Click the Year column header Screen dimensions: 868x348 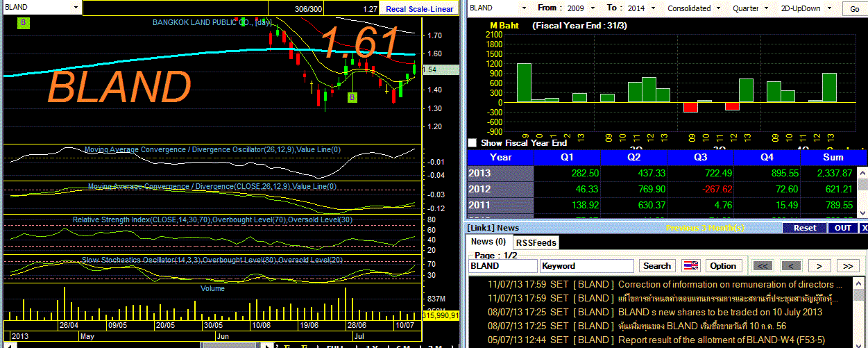click(500, 157)
